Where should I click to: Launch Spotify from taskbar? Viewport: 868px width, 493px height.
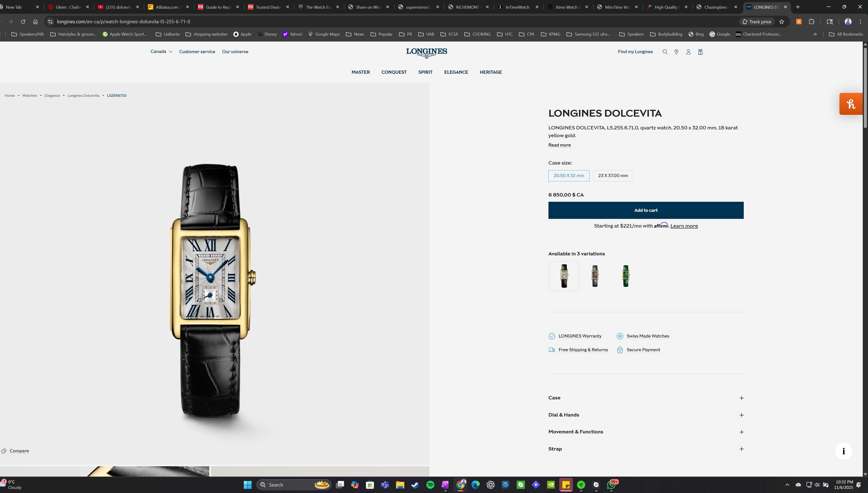(x=430, y=485)
